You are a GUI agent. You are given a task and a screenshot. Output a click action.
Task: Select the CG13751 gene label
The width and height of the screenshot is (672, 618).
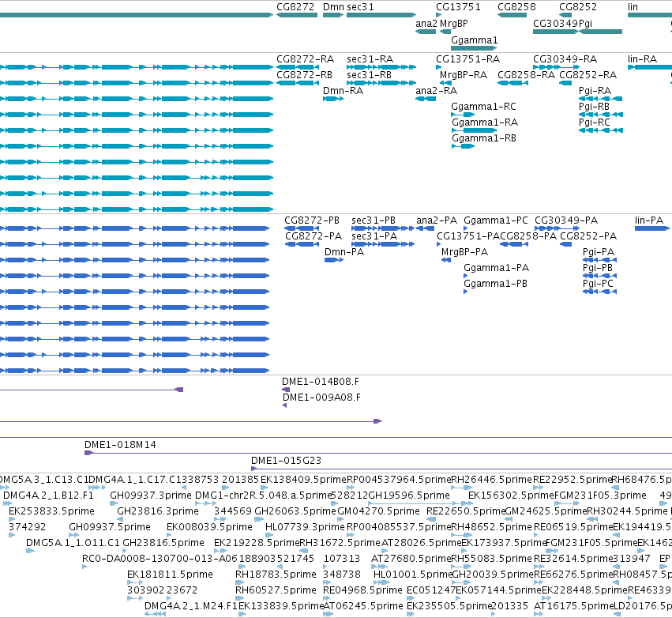[x=458, y=7]
